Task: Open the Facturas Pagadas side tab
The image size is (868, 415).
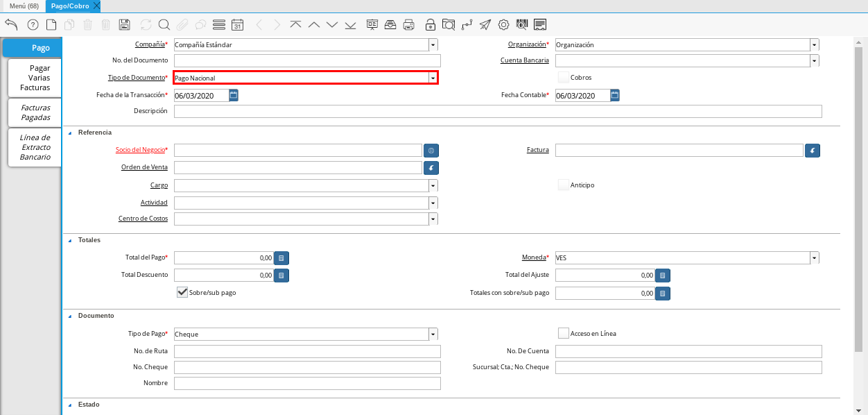Action: click(35, 112)
